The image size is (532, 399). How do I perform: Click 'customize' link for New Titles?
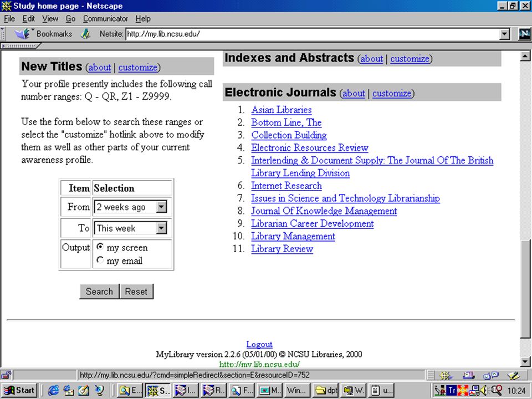point(138,68)
